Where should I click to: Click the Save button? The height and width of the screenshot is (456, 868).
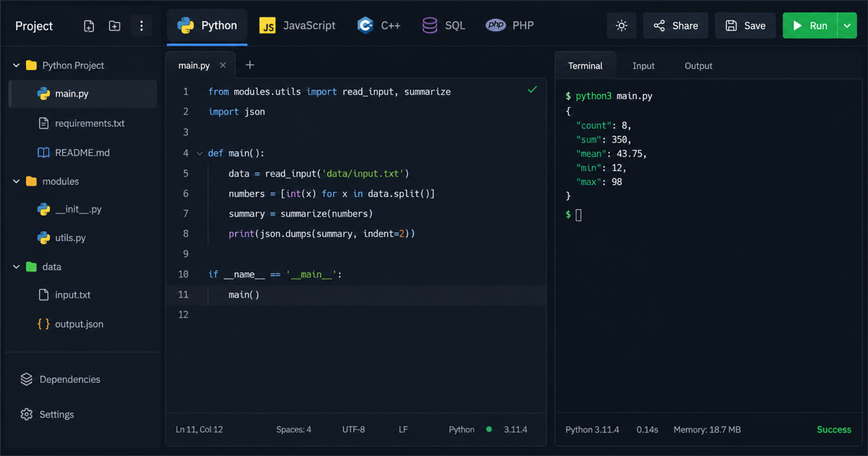(x=745, y=25)
